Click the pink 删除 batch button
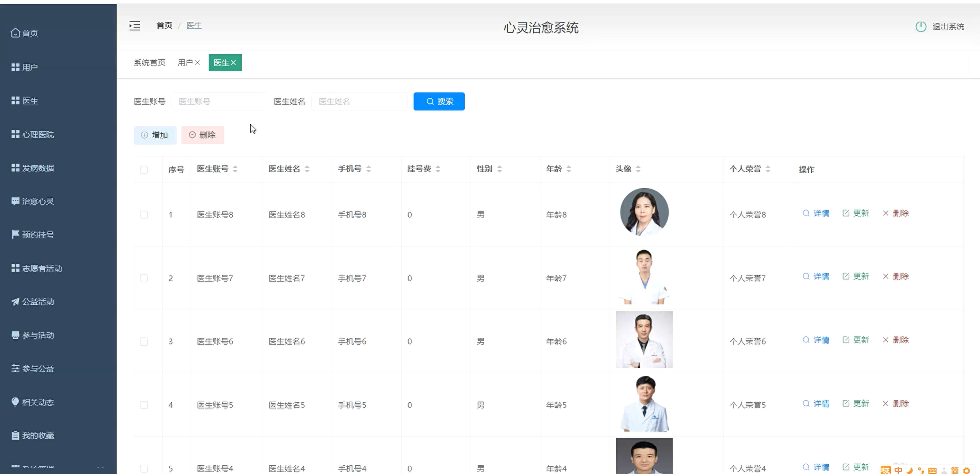This screenshot has width=980, height=474. (x=203, y=135)
